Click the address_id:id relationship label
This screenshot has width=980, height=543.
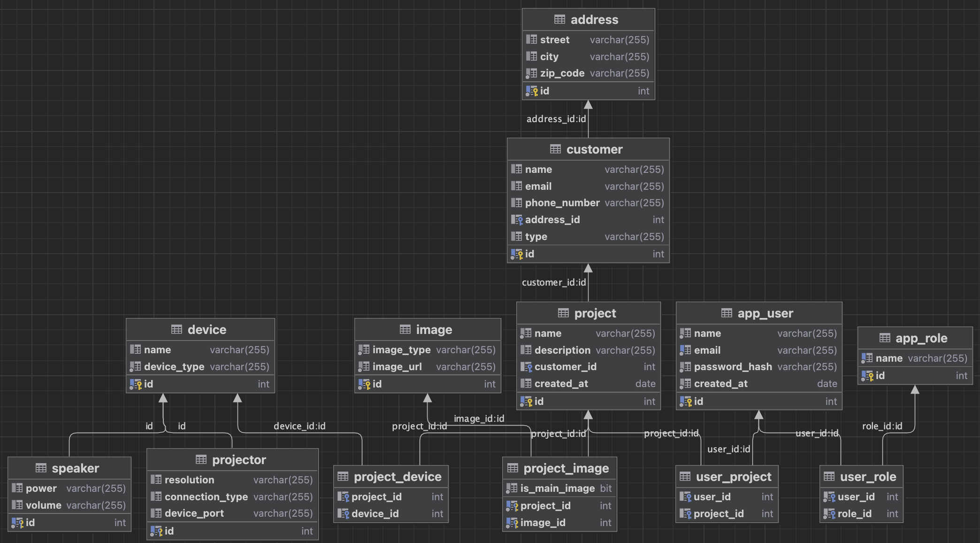[x=556, y=119]
